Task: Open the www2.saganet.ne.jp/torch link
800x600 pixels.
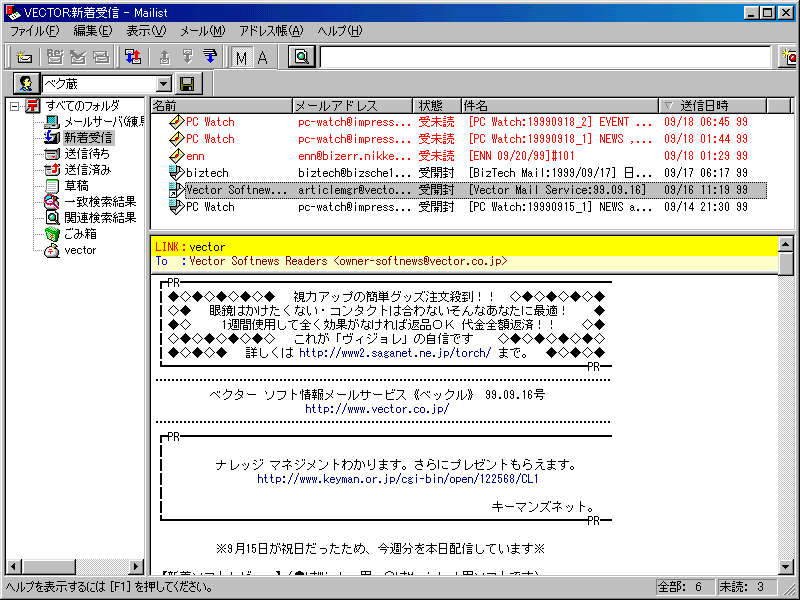Action: [x=395, y=353]
